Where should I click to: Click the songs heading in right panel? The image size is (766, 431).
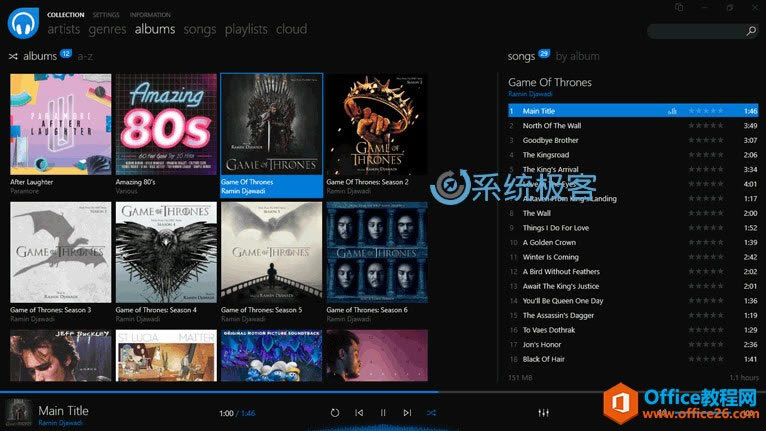pos(521,57)
